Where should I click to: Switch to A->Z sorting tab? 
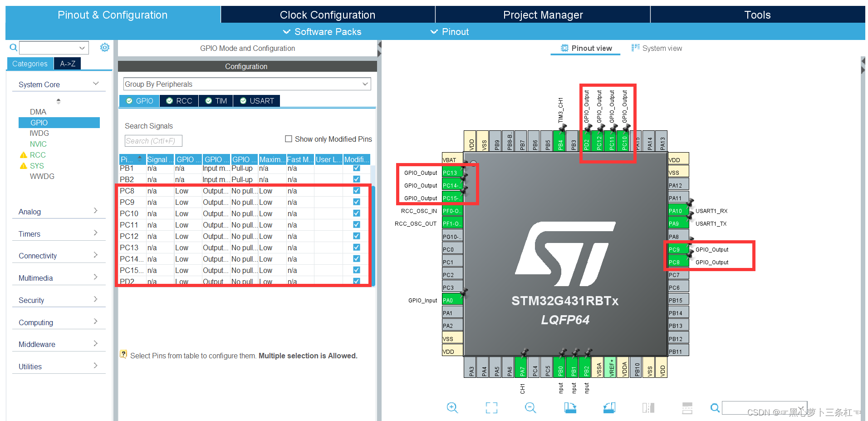pos(68,64)
